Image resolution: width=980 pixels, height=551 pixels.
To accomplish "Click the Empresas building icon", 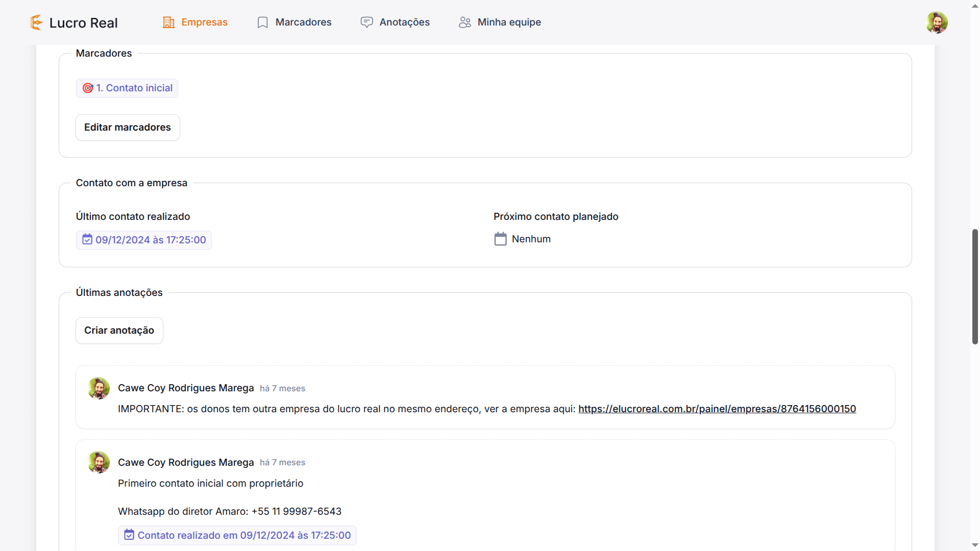I will point(168,22).
